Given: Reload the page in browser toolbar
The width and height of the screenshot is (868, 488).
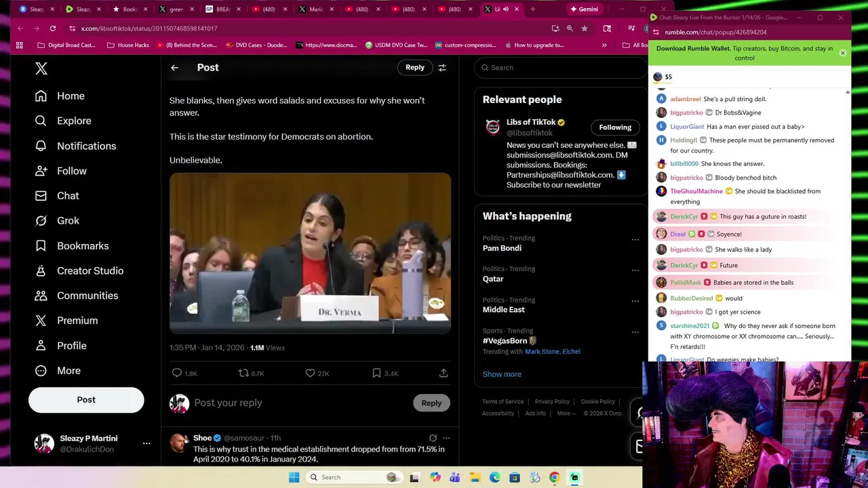Looking at the screenshot, I should [52, 28].
